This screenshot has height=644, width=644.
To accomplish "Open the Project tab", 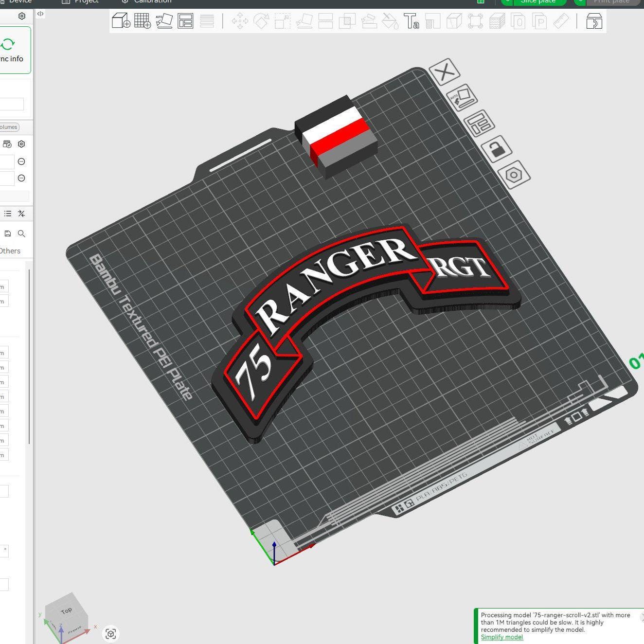I will click(x=81, y=2).
